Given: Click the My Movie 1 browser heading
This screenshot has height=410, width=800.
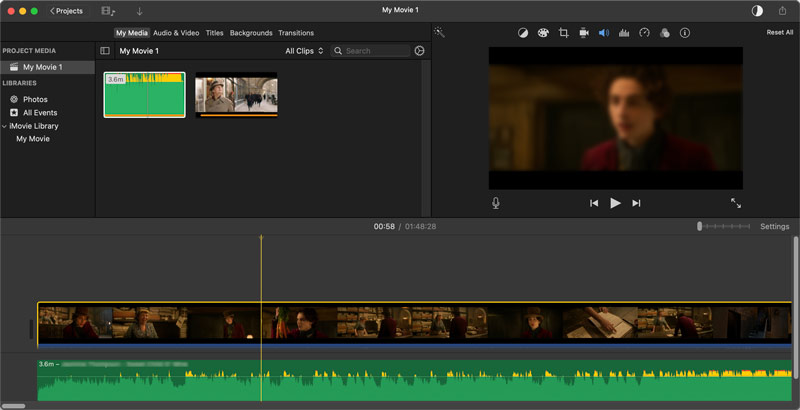Looking at the screenshot, I should [139, 50].
